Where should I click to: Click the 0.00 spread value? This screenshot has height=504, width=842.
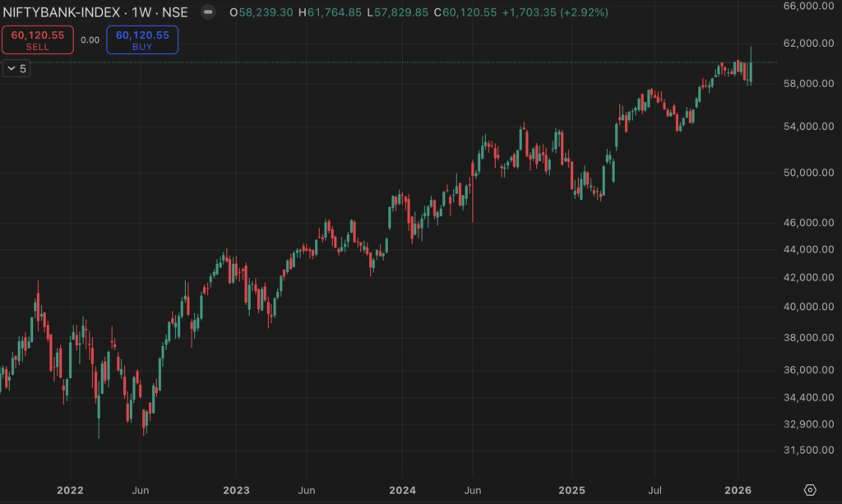pyautogui.click(x=90, y=40)
